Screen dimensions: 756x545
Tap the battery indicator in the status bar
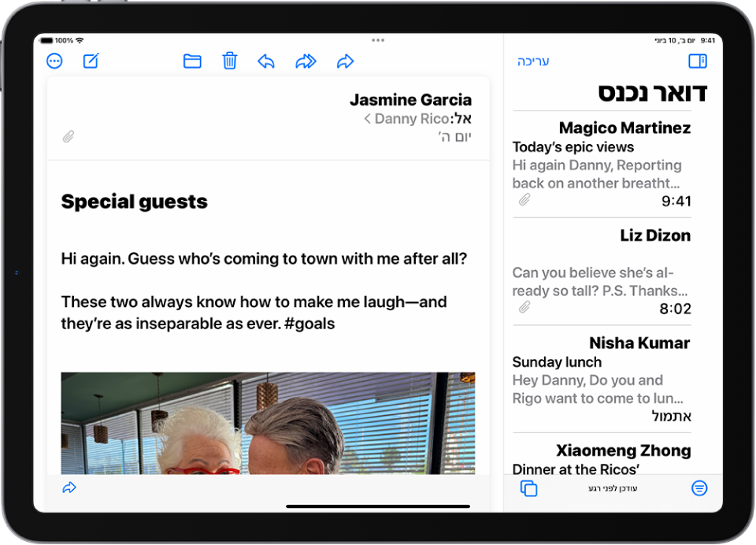pyautogui.click(x=46, y=40)
